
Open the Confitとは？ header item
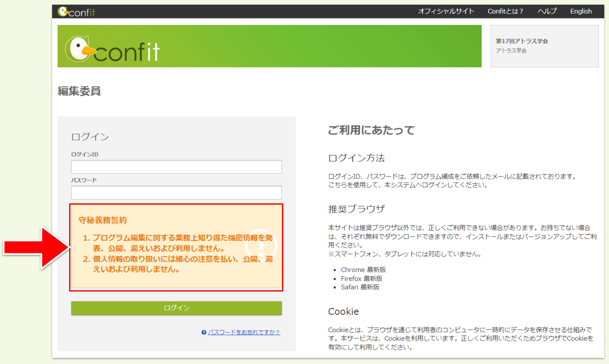(x=505, y=11)
